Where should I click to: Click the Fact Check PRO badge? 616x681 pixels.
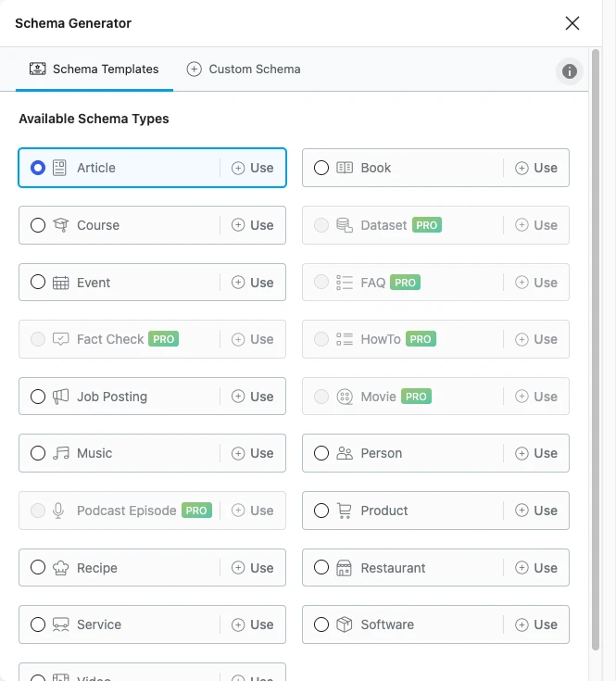[163, 339]
